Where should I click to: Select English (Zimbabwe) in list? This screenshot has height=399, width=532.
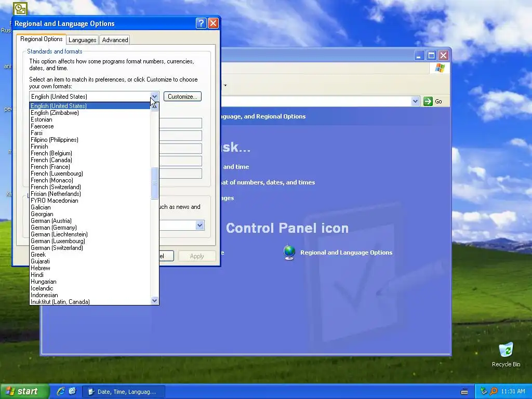[90, 113]
